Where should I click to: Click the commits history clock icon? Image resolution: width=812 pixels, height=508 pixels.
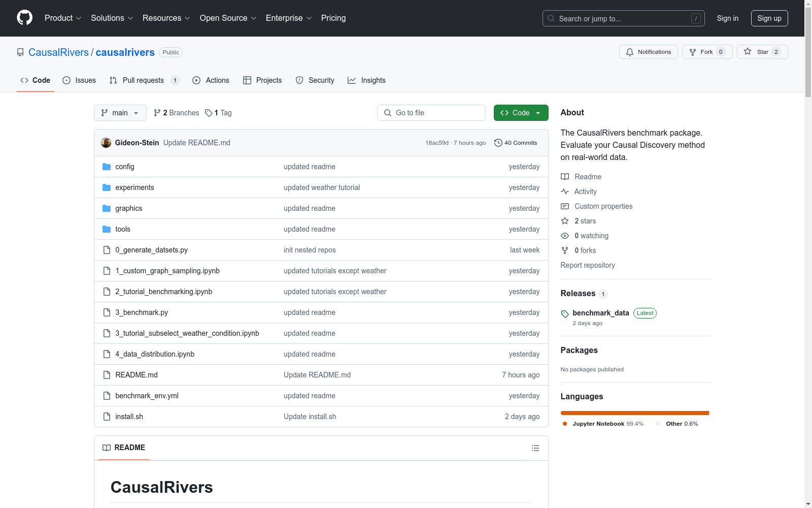click(498, 143)
